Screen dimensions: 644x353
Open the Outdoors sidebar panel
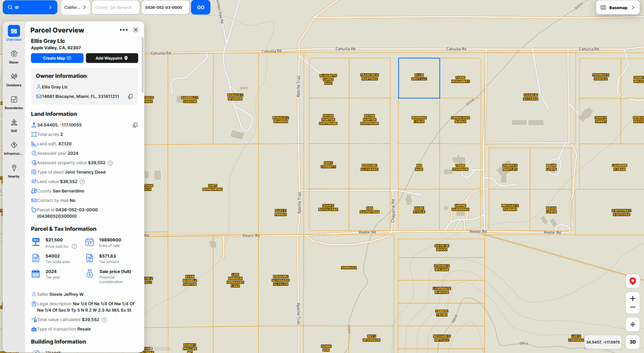point(14,79)
